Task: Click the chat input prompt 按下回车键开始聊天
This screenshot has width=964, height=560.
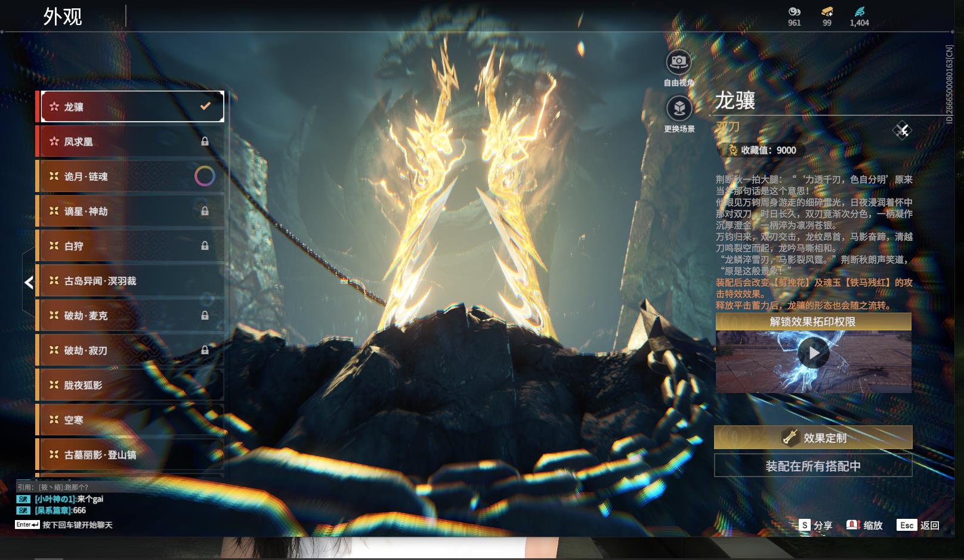Action: (x=78, y=525)
